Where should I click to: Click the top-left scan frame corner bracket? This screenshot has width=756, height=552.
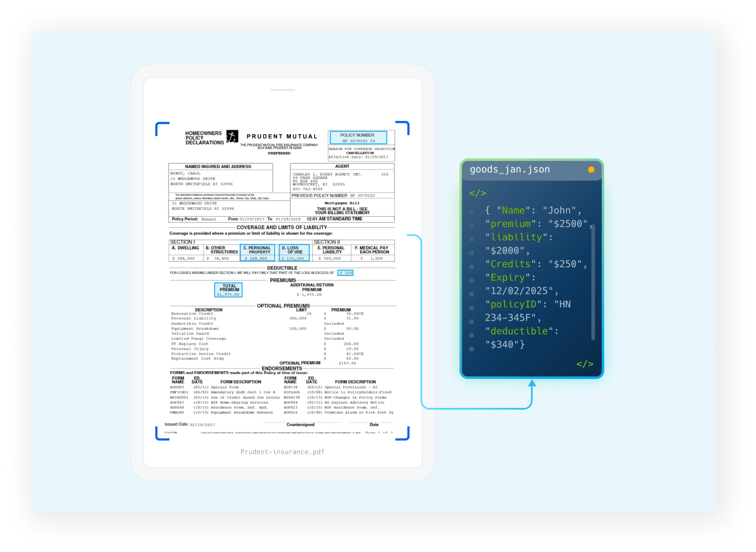[x=162, y=128]
